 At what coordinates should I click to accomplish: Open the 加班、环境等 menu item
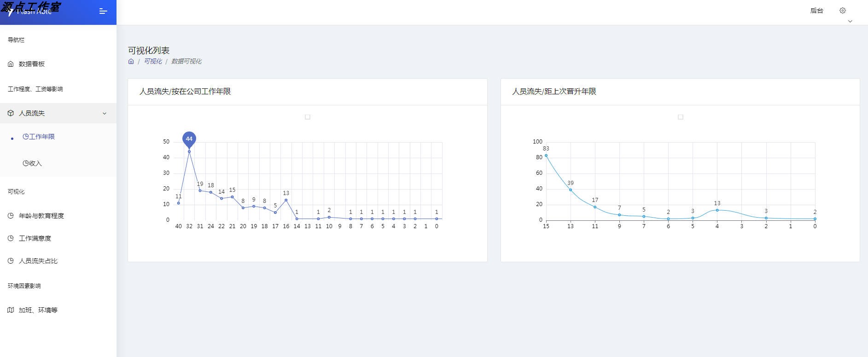tap(38, 310)
